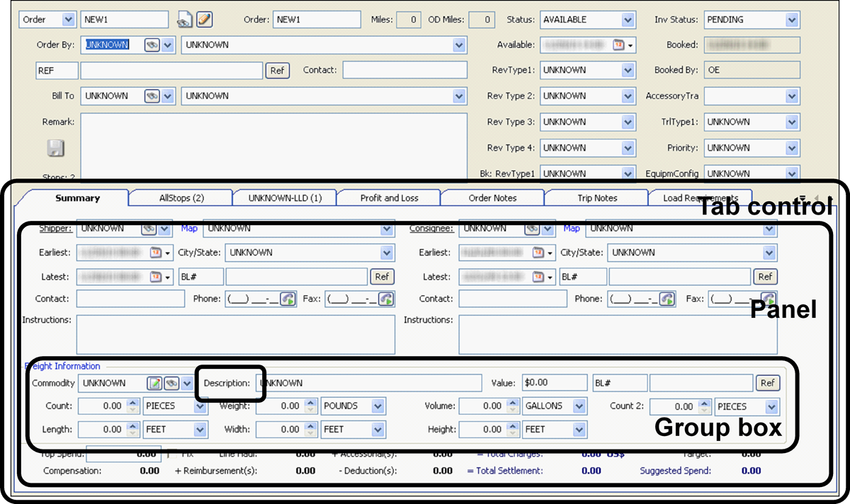Click the Bill To lookup binoculars icon
Image resolution: width=850 pixels, height=504 pixels.
point(152,96)
